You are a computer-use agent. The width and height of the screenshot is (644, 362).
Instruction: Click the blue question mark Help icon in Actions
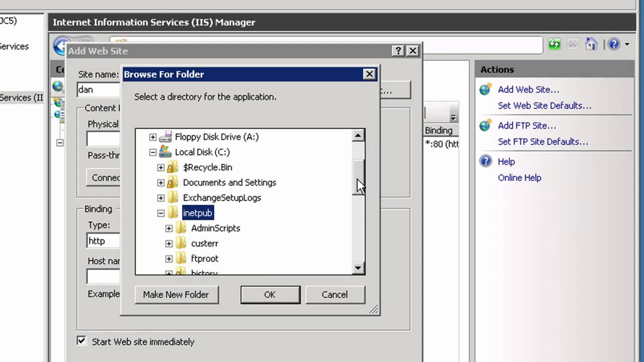coord(486,161)
